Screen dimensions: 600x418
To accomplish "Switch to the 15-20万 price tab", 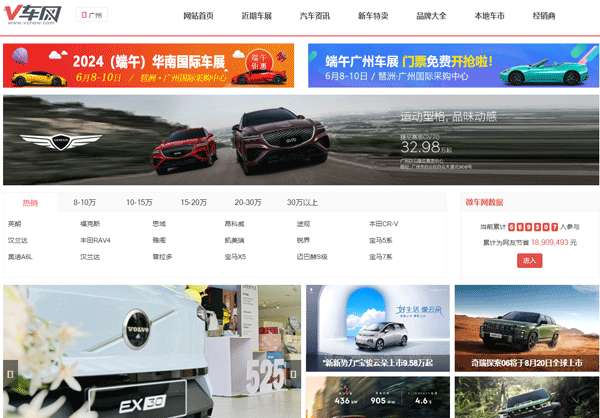I will [x=194, y=202].
